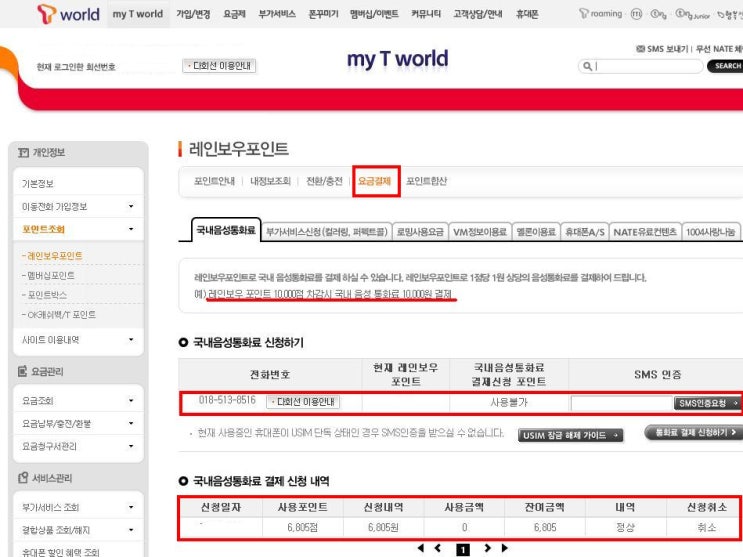Go to next page arrow
This screenshot has width=743, height=557.
coord(488,548)
